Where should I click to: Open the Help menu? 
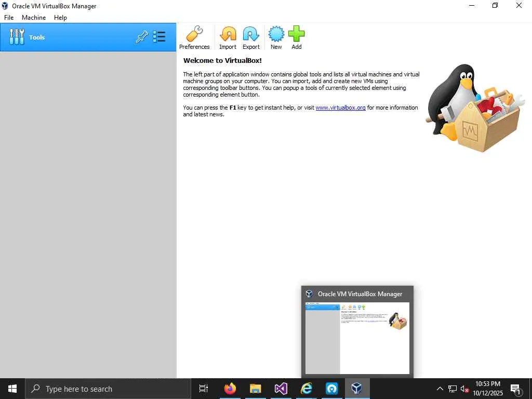point(60,18)
